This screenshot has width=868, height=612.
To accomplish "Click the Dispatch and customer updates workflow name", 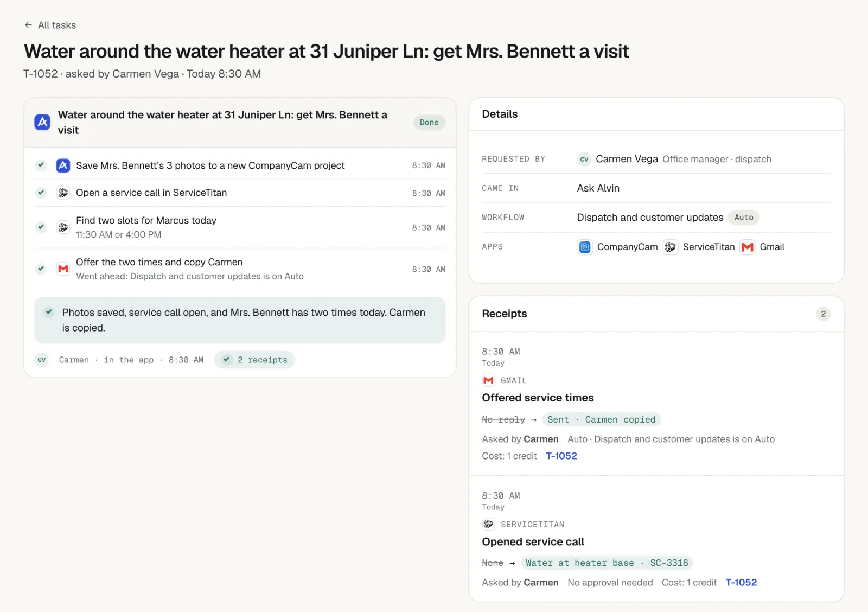I will [650, 218].
